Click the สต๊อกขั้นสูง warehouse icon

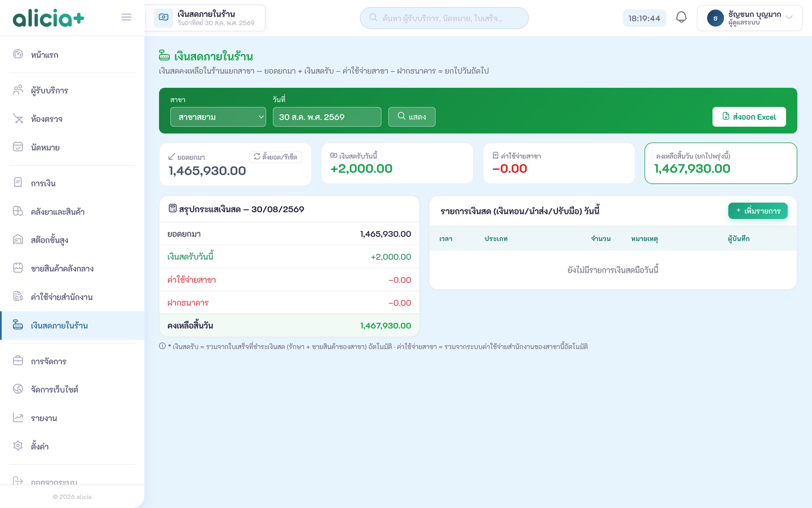coord(18,239)
